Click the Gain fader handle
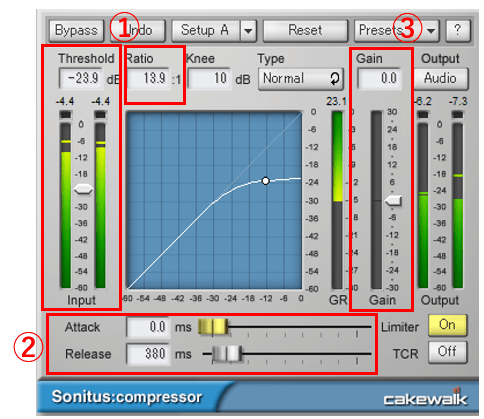This screenshot has height=419, width=484. [x=393, y=201]
